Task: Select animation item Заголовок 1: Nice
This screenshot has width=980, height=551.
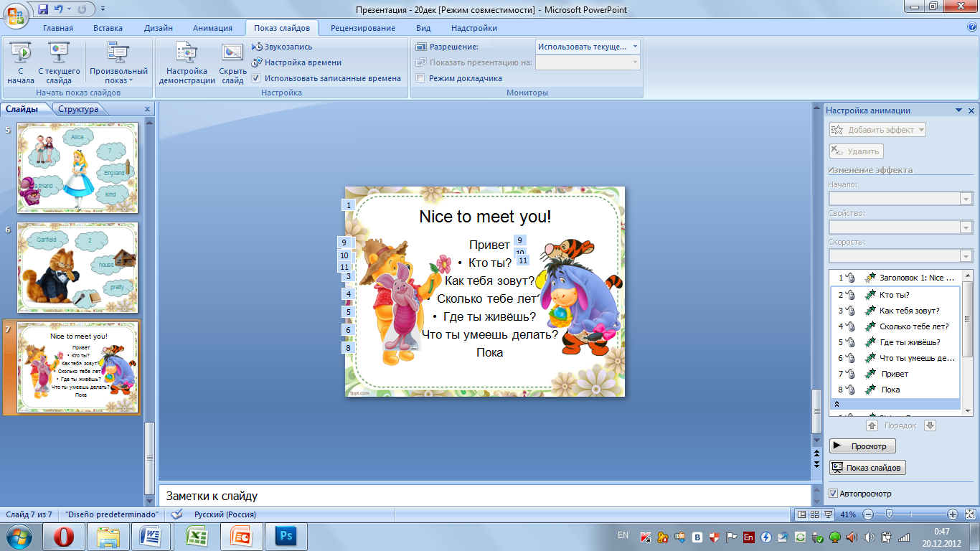Action: (x=895, y=278)
